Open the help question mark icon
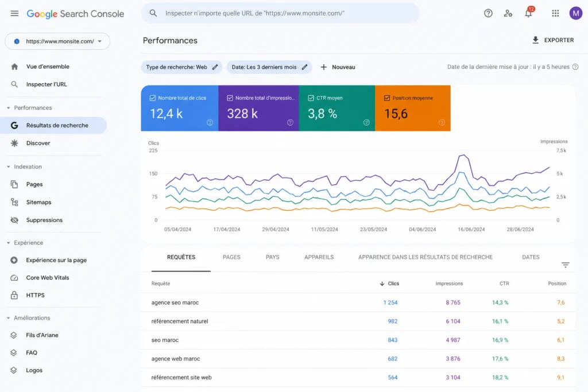 click(488, 14)
